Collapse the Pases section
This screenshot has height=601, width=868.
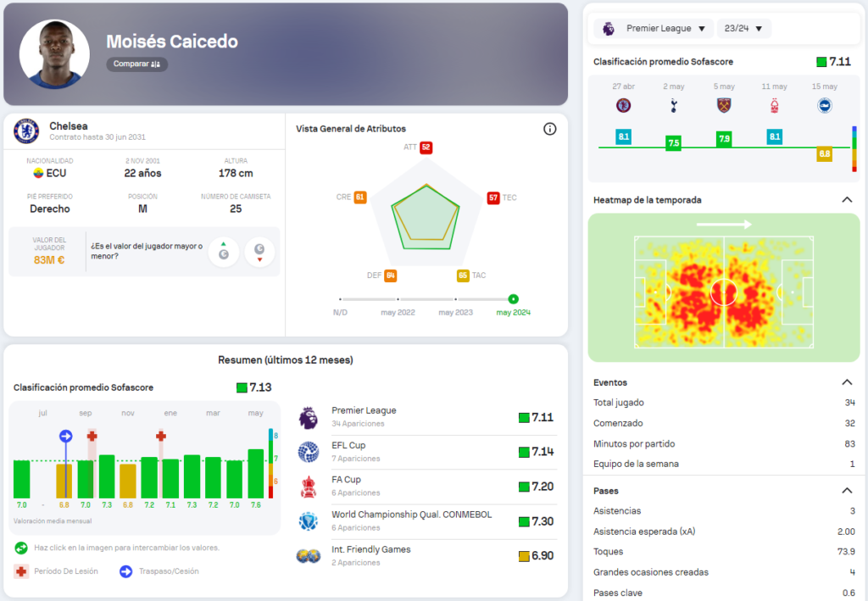pos(846,491)
